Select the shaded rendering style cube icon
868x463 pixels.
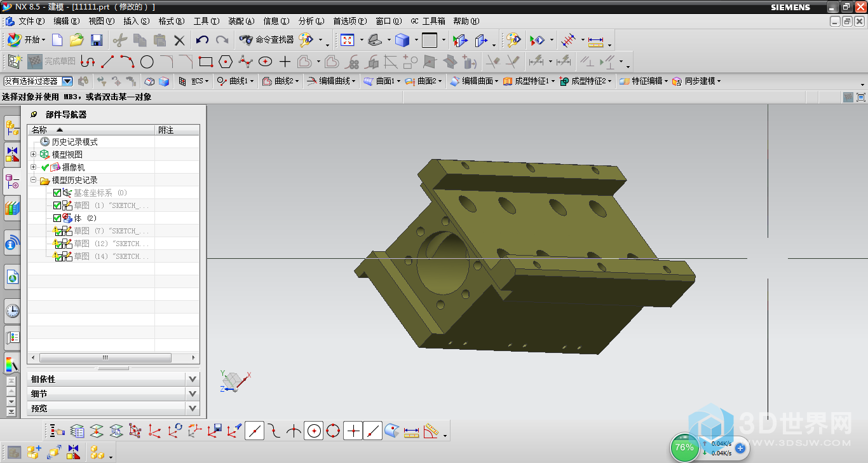(402, 40)
